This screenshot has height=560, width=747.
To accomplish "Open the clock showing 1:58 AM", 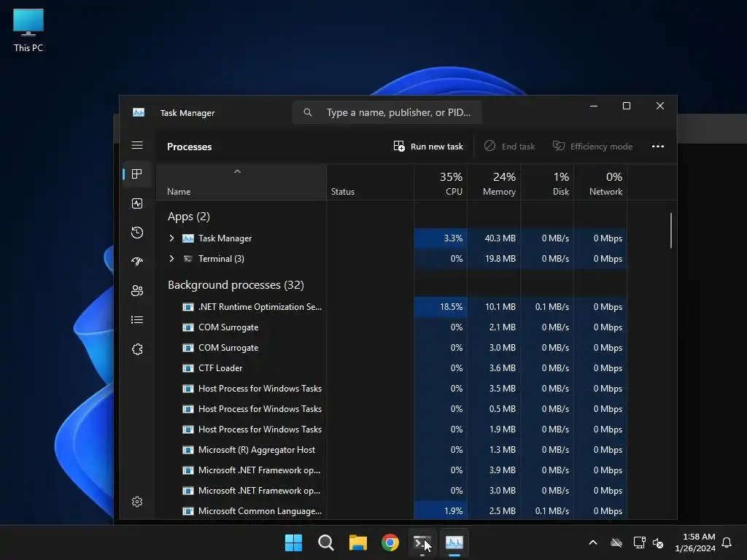I will (695, 542).
